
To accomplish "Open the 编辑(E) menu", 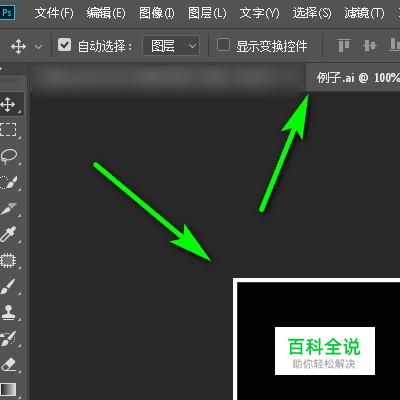I will click(106, 13).
